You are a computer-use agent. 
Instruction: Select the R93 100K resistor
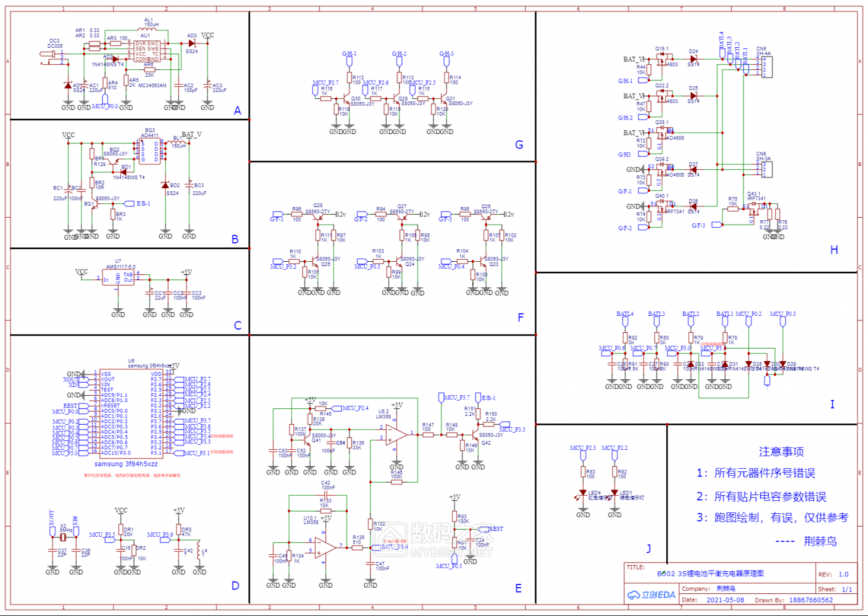click(454, 517)
